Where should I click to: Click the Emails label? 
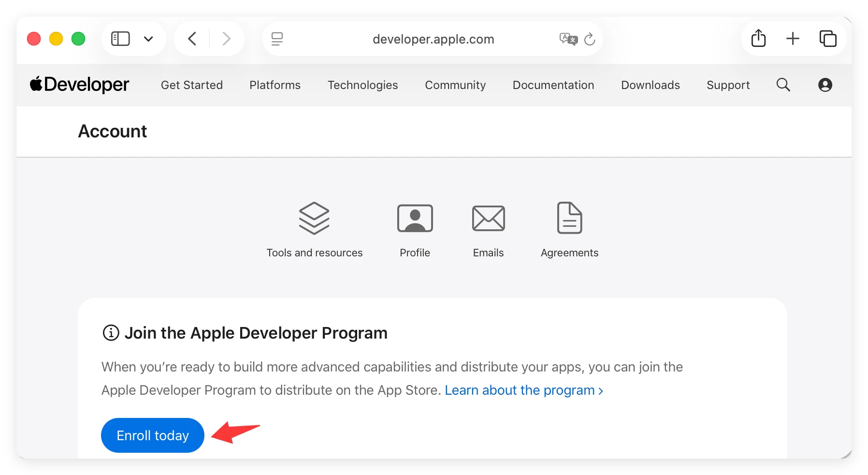pyautogui.click(x=489, y=252)
